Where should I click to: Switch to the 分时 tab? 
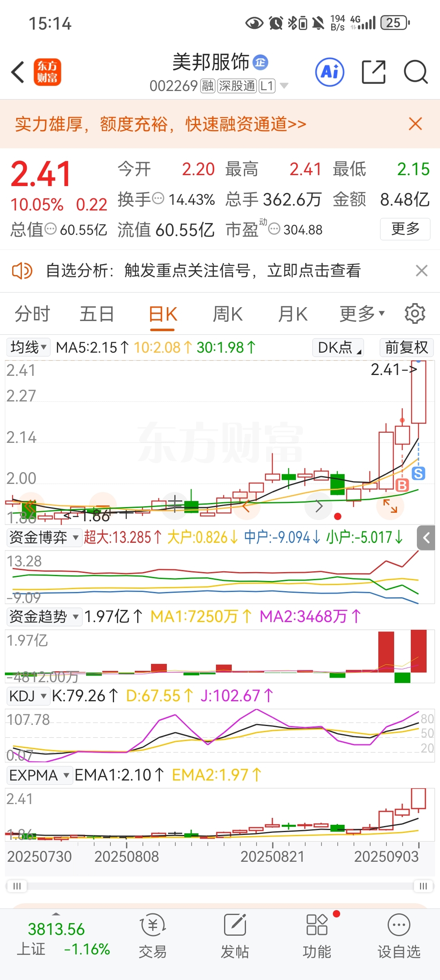point(32,314)
